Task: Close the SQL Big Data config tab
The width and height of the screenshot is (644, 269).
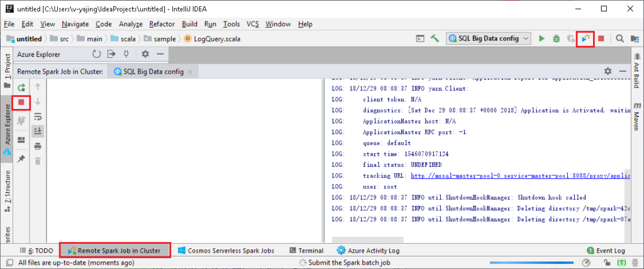Action: tap(189, 72)
